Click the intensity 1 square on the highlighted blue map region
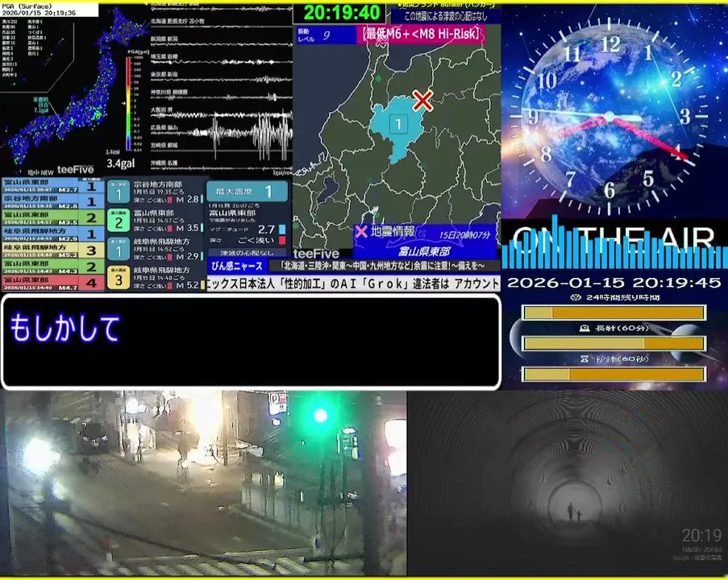Image resolution: width=728 pixels, height=580 pixels. click(398, 124)
